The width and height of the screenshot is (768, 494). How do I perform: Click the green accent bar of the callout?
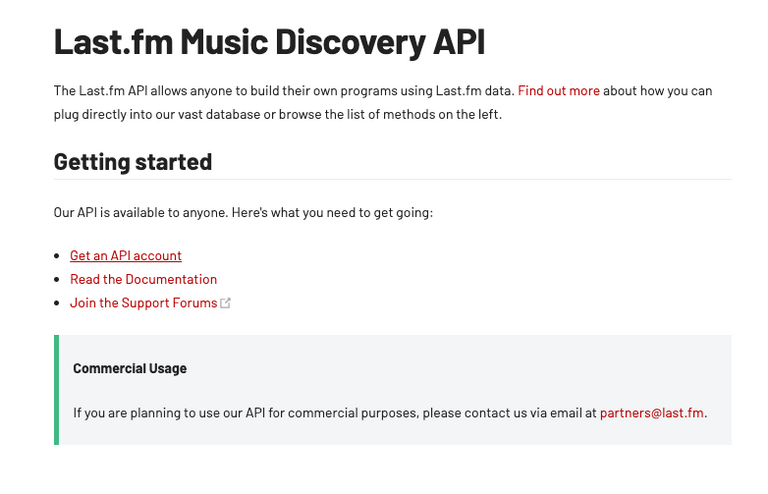pos(56,390)
